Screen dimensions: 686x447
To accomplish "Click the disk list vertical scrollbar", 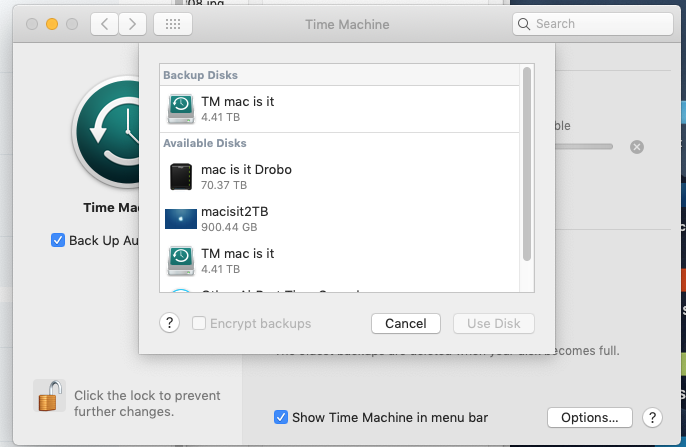I will pyautogui.click(x=527, y=164).
